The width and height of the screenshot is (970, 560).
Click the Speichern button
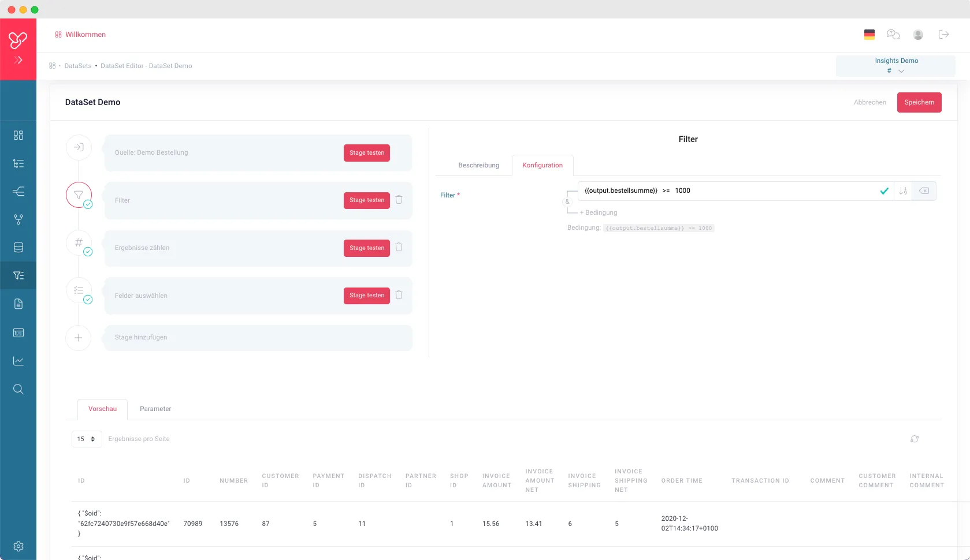(919, 102)
